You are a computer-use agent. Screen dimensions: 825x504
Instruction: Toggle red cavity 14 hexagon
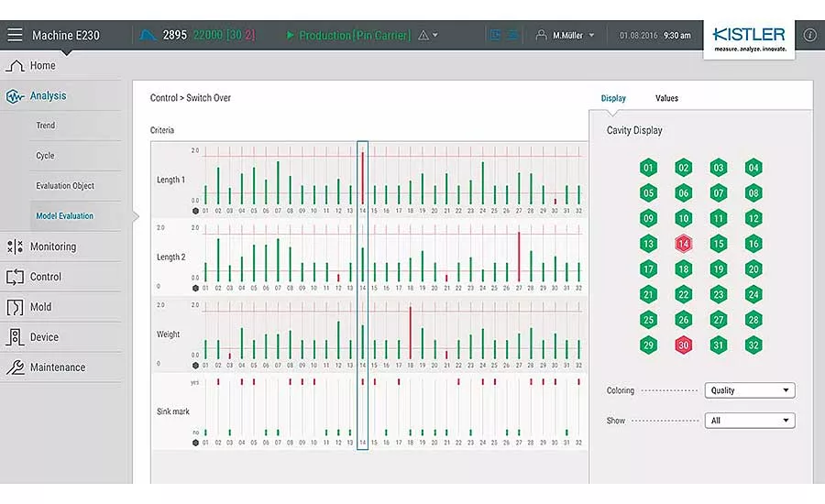coord(683,244)
